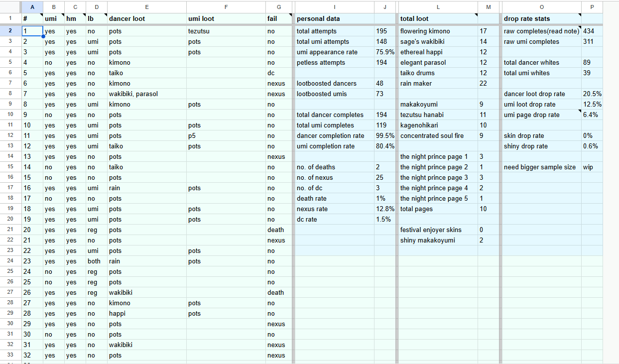Select column E header
The width and height of the screenshot is (619, 364).
click(x=146, y=7)
